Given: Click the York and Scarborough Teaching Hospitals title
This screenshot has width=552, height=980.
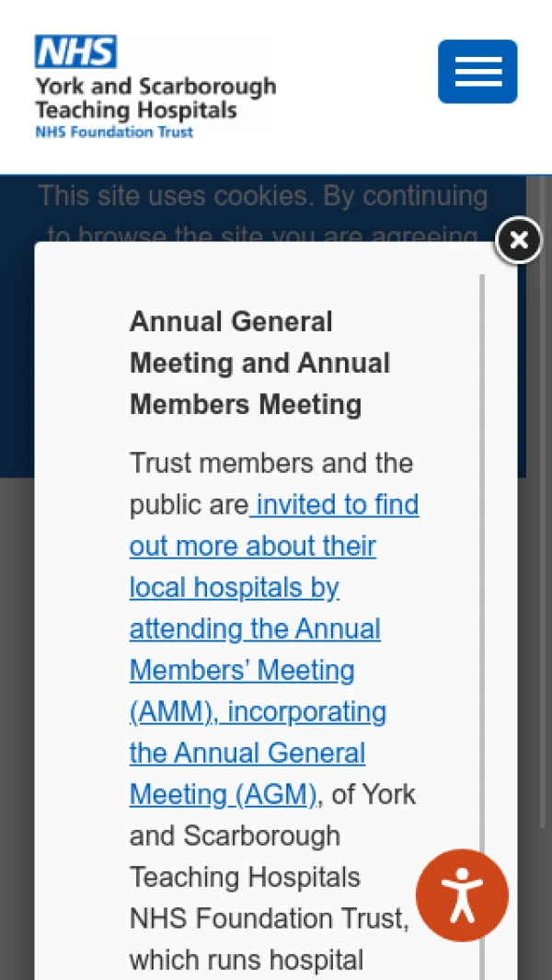Looking at the screenshot, I should pyautogui.click(x=155, y=98).
